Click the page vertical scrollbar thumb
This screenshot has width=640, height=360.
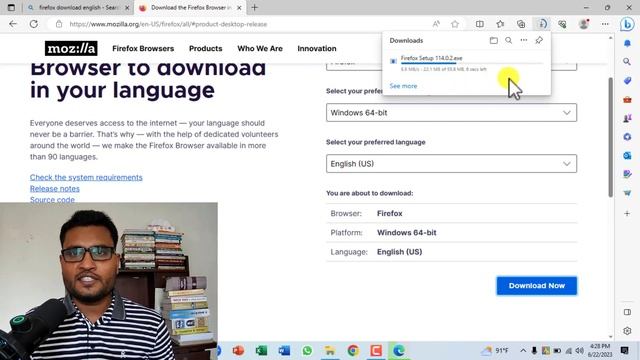[610, 137]
